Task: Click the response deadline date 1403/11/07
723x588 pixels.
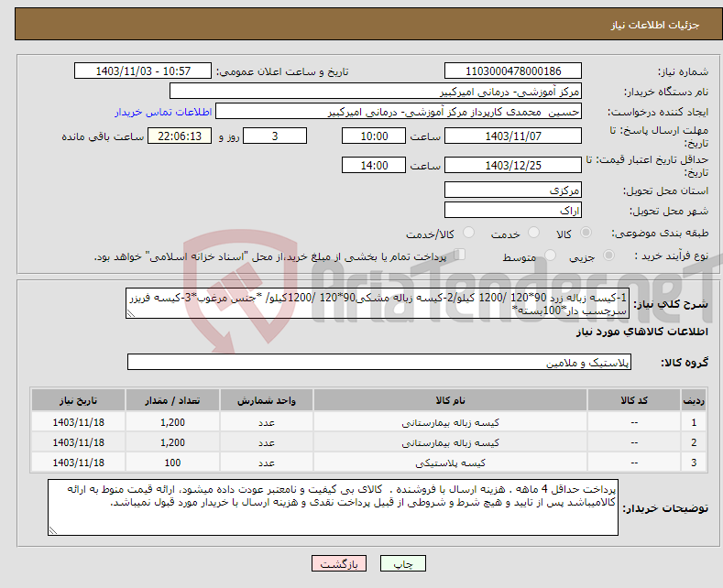Action: [513, 136]
